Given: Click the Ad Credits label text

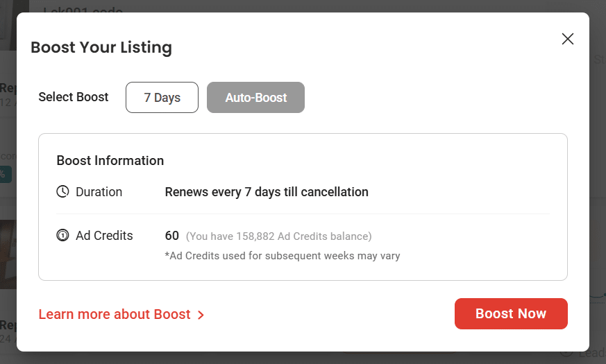Looking at the screenshot, I should tap(104, 236).
